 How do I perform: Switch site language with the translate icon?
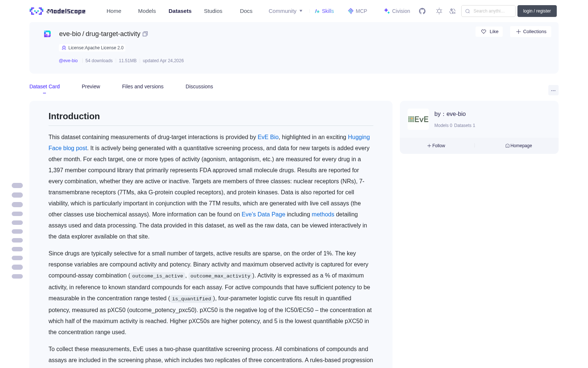(x=452, y=11)
